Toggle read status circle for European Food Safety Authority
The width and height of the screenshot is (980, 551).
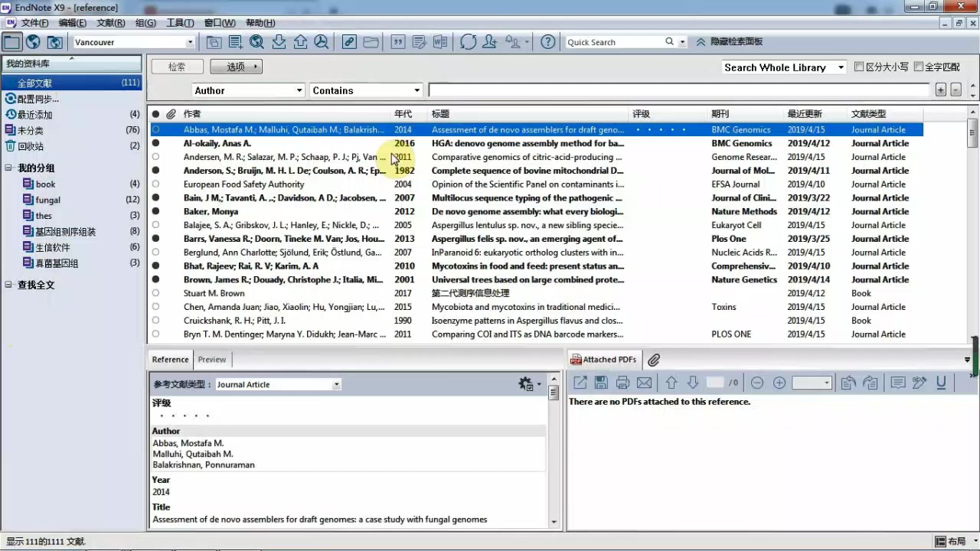tap(155, 184)
